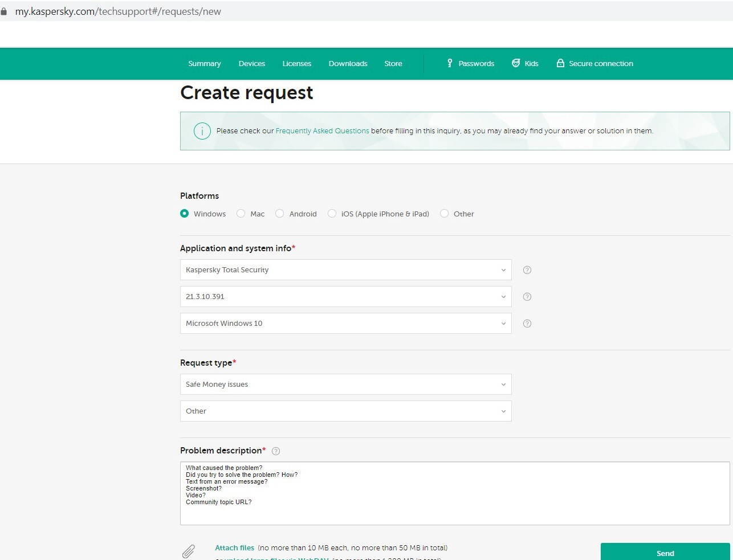This screenshot has height=560, width=733.
Task: Switch to the Licenses section
Action: click(x=297, y=64)
